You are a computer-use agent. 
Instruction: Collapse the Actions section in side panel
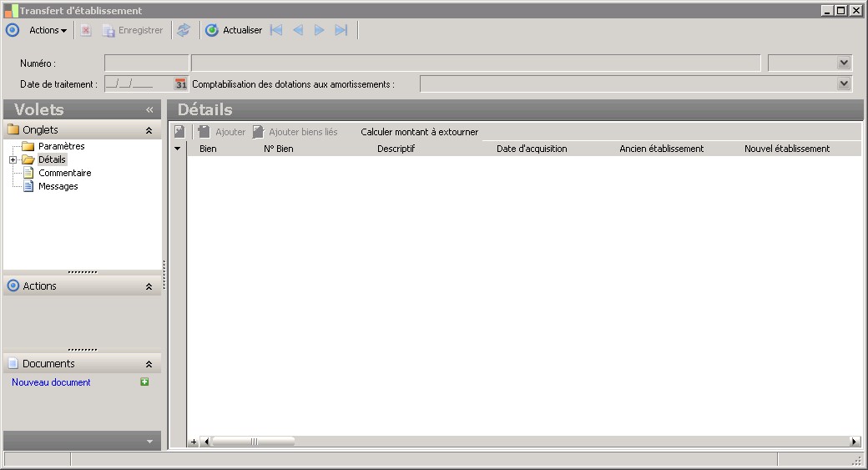(x=149, y=287)
